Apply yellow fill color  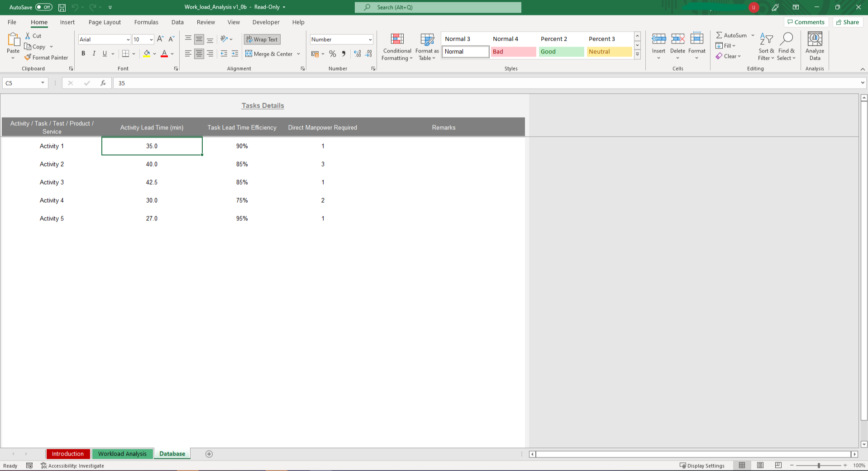tap(147, 53)
